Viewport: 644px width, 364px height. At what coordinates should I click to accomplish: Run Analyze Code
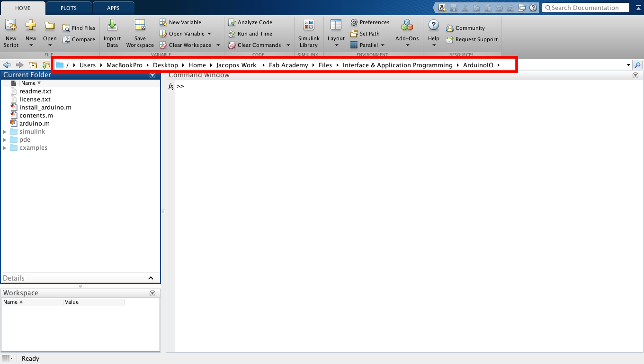(x=250, y=22)
